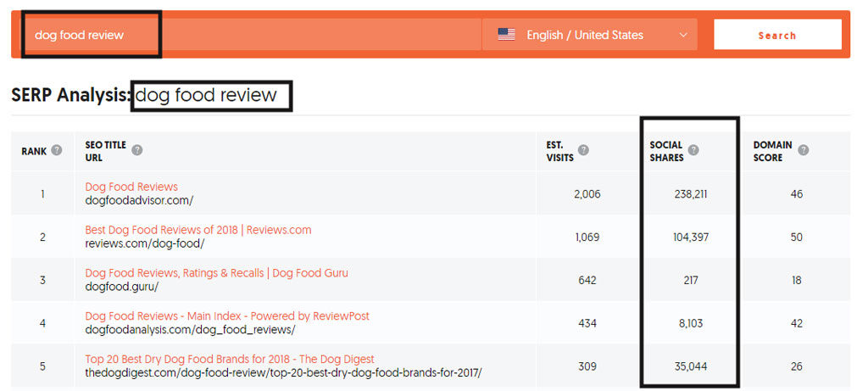This screenshot has height=391, width=868.
Task: Click the dogfoodanalysis.com/dog_food_reviews/ URL text
Action: click(190, 330)
